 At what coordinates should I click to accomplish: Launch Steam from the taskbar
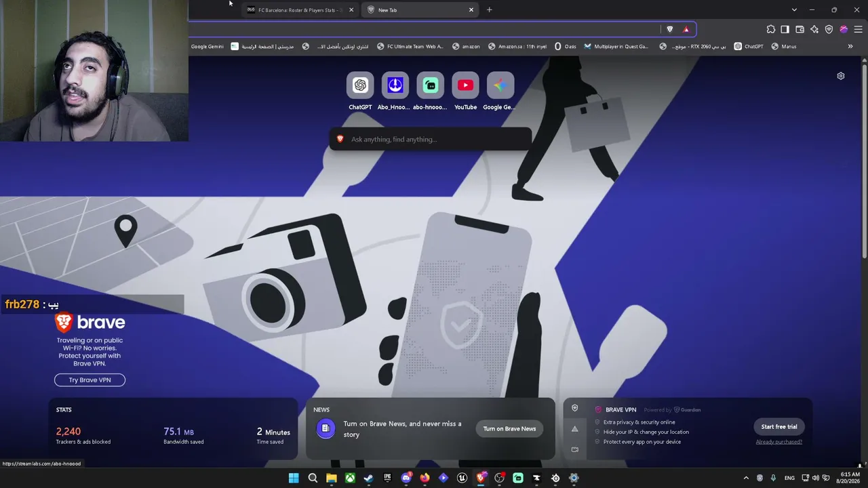369,478
